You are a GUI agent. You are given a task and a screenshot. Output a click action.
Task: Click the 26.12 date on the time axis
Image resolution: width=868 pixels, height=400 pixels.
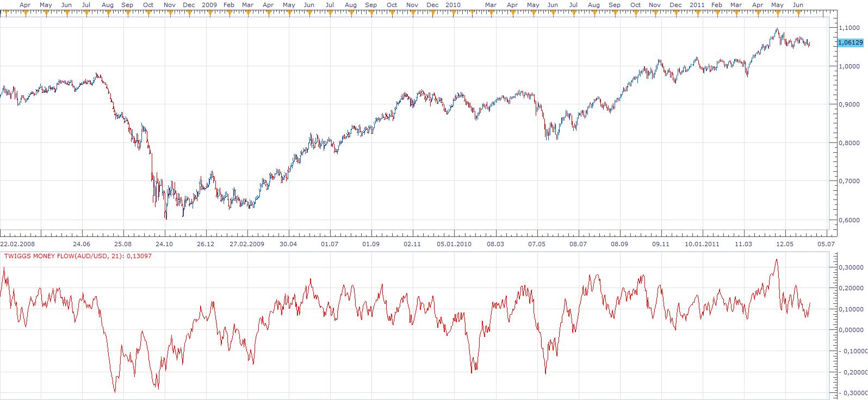206,244
